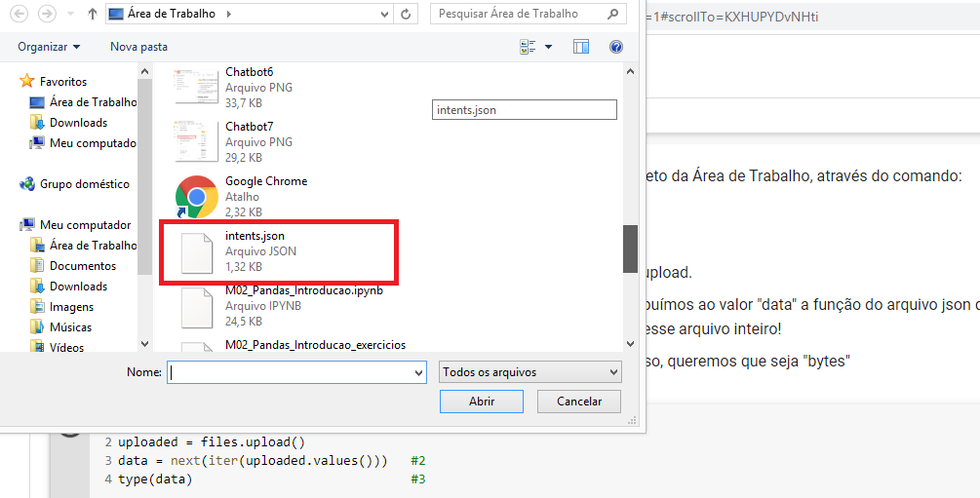Click the intents.json tooltip text box
Screen dimensions: 980x498
tap(525, 110)
